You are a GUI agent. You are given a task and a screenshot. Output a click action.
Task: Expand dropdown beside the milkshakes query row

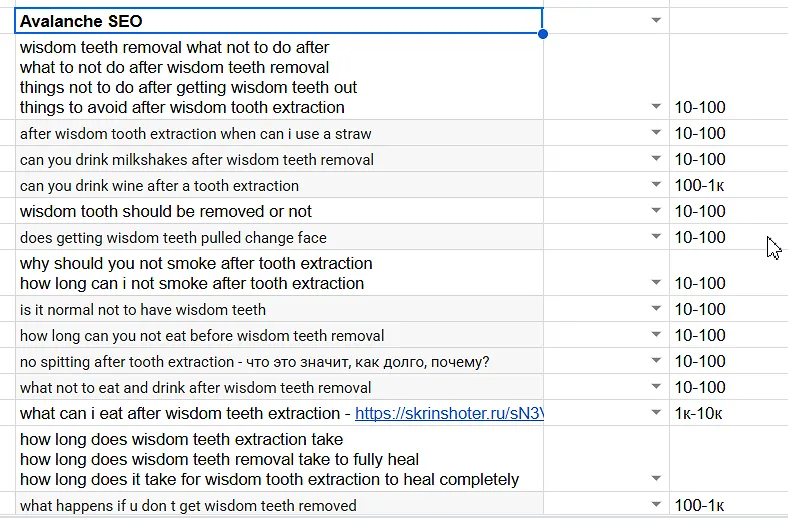(x=656, y=160)
